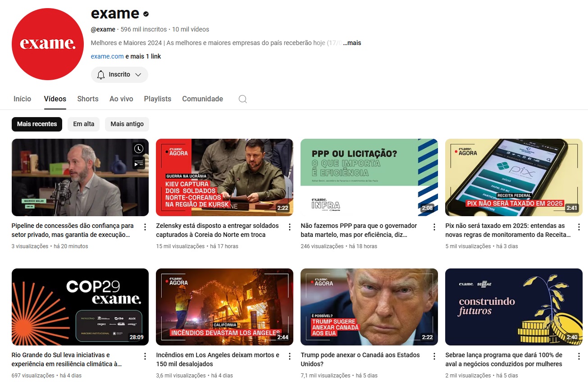Open the options menu for the Zelensky video

[290, 227]
